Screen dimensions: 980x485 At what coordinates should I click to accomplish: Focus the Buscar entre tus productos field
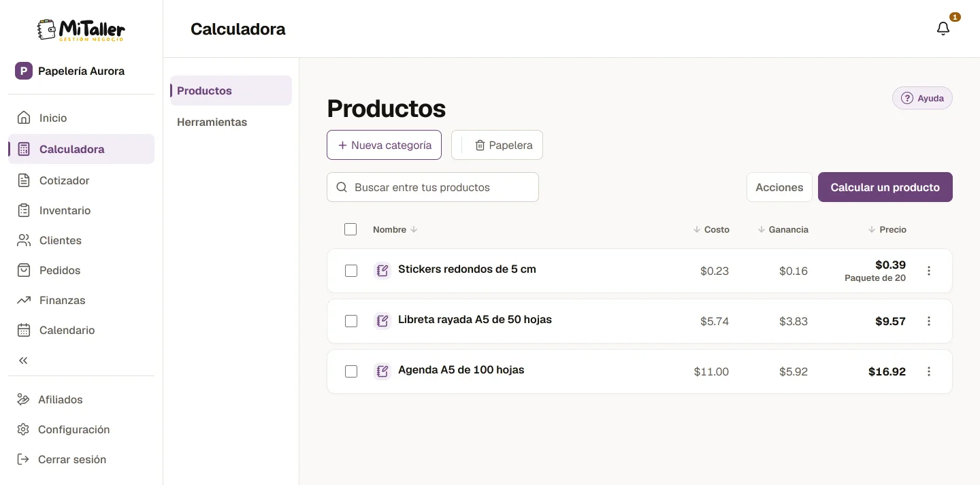433,187
